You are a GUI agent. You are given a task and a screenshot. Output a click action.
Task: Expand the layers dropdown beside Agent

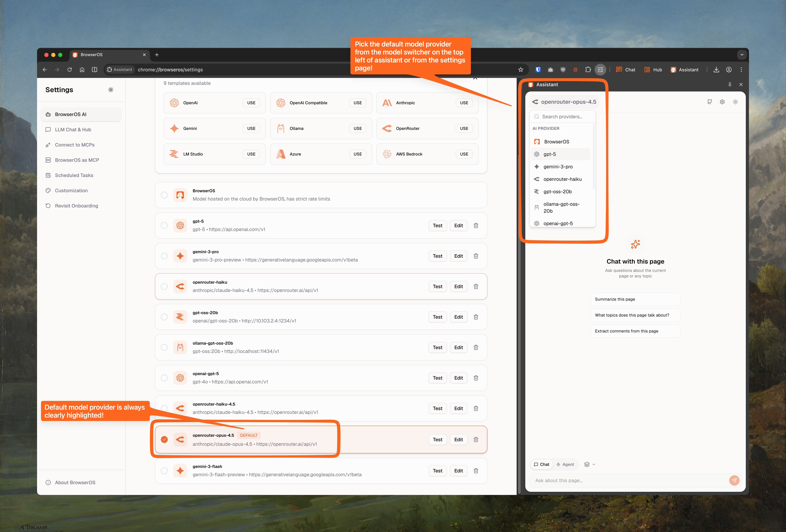click(x=589, y=464)
